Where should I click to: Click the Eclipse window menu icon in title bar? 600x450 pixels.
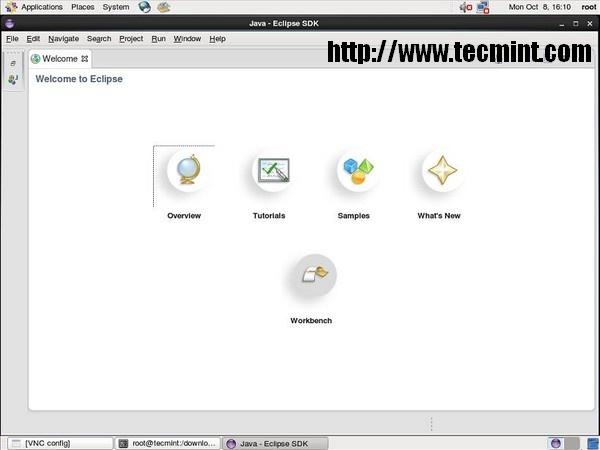[x=10, y=23]
